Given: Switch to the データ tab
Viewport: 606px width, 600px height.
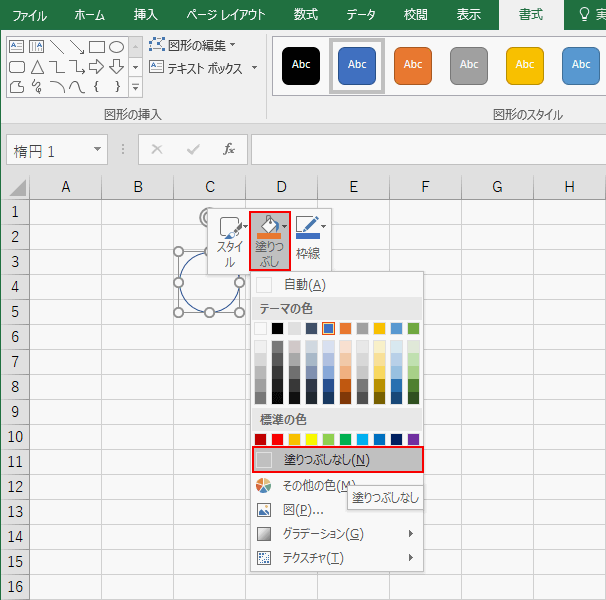Looking at the screenshot, I should click(361, 15).
